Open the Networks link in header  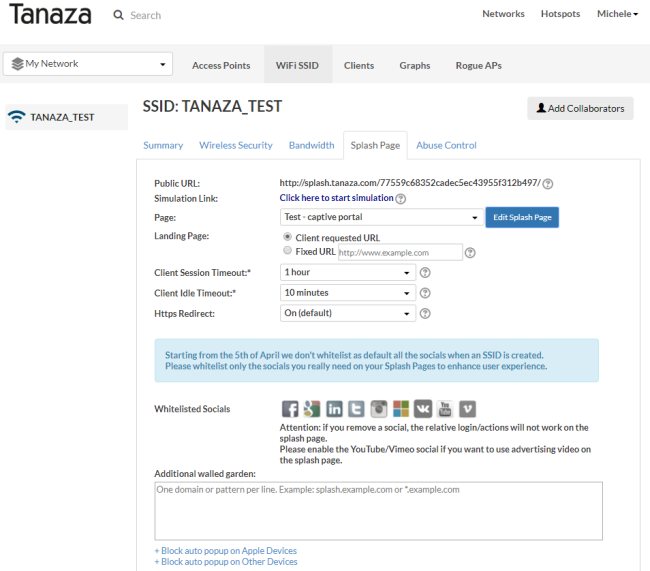point(503,14)
